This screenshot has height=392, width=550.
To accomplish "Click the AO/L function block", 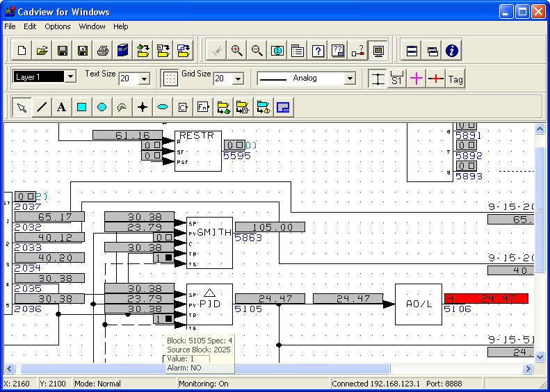I will coord(419,304).
